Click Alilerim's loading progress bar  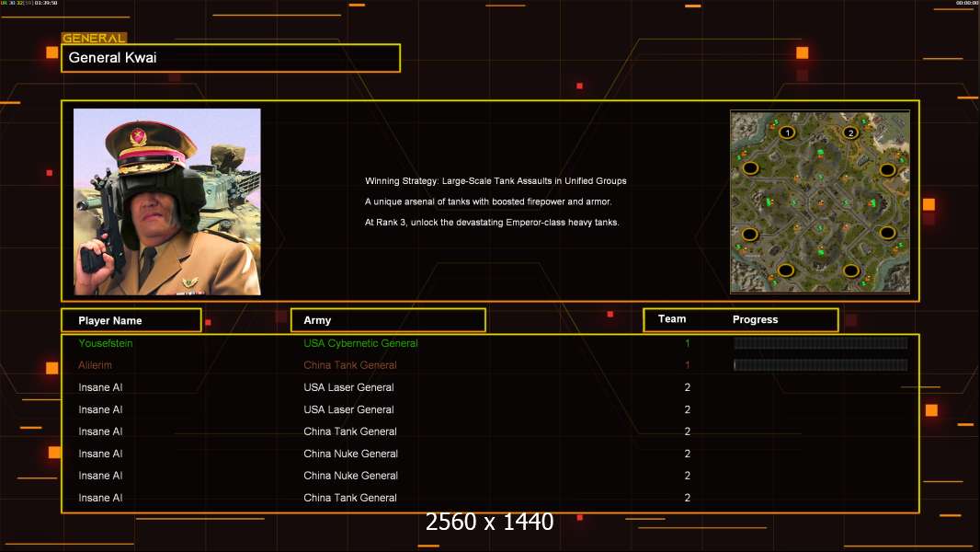[x=820, y=365]
